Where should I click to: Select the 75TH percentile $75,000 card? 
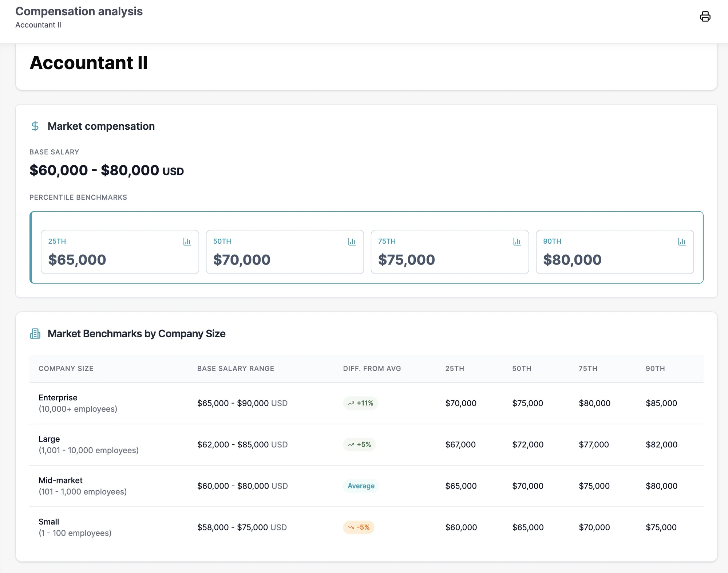tap(450, 252)
